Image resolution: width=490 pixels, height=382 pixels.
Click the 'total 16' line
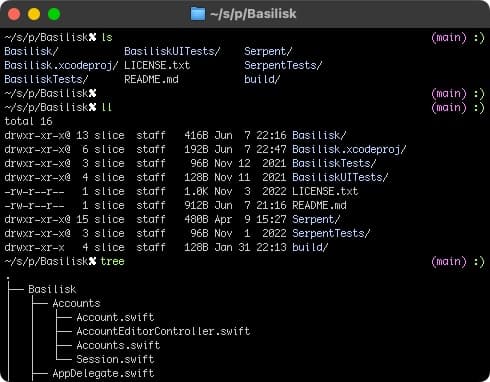[x=29, y=121]
